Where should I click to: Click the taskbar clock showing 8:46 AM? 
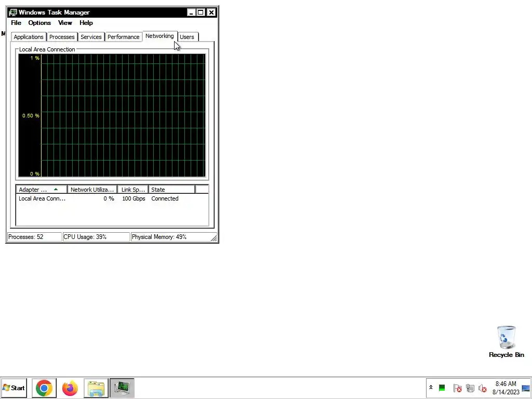[506, 388]
